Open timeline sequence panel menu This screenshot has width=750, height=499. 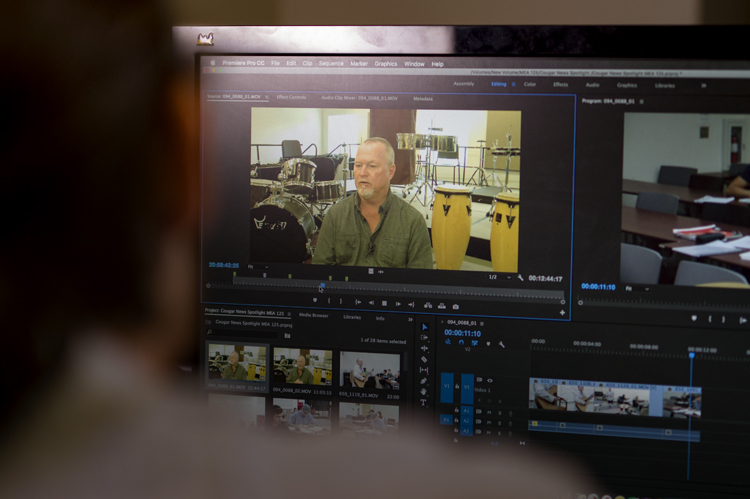pyautogui.click(x=482, y=323)
